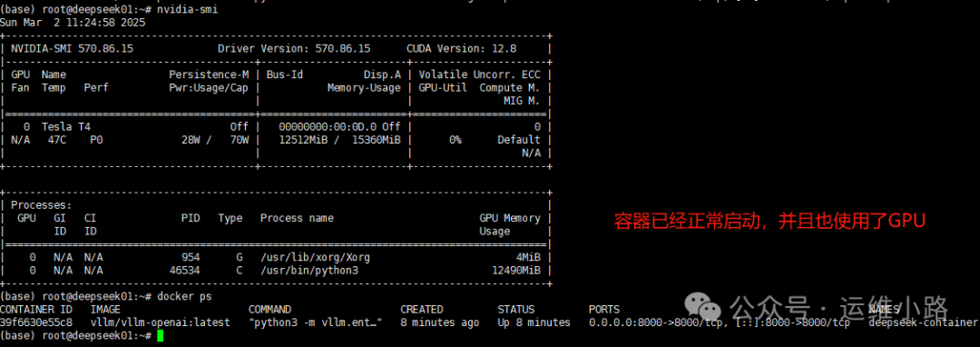Select the python3 -m vllm.ent… command value

point(315,322)
